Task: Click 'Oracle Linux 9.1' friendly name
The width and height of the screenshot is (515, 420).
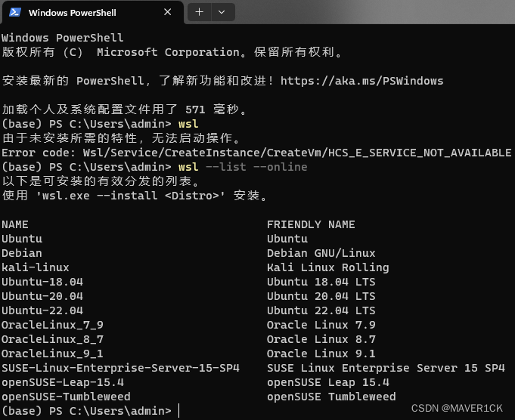Action: [x=321, y=354]
